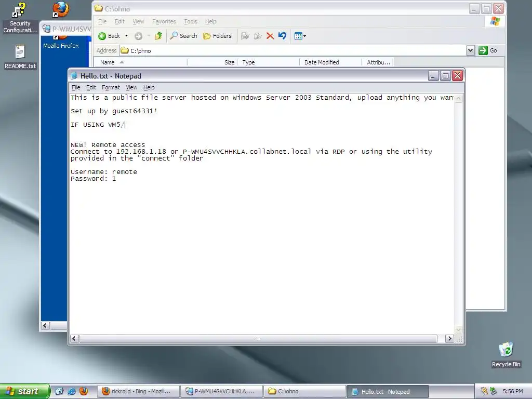Click Notepad horizontal scrollbar right arrow
The height and width of the screenshot is (399, 532).
coord(449,339)
